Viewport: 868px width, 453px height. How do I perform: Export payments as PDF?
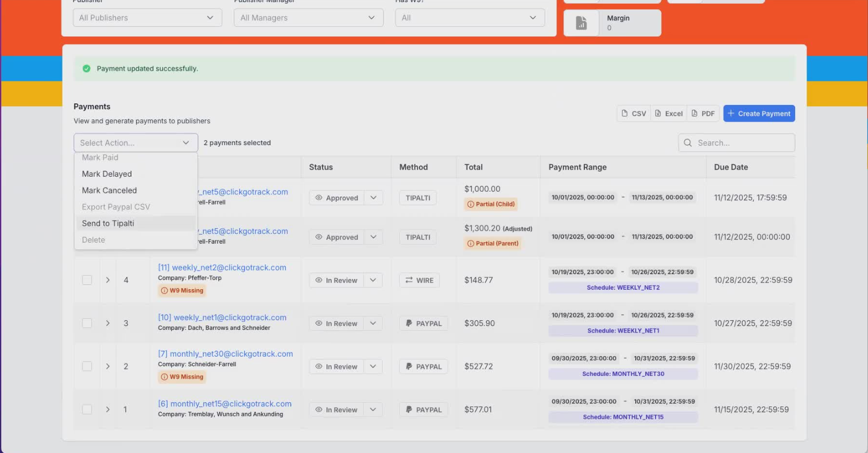703,114
